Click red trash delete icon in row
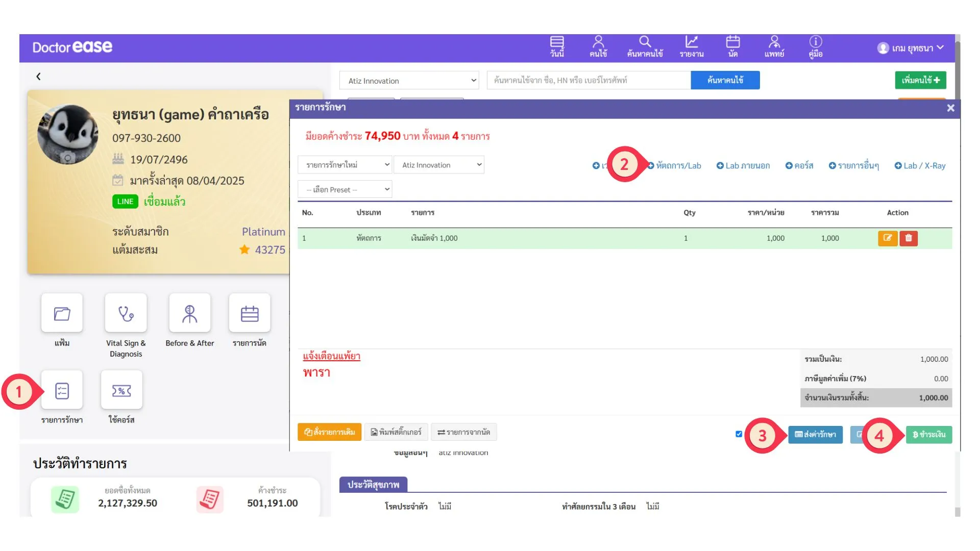This screenshot has width=980, height=551. coord(909,238)
